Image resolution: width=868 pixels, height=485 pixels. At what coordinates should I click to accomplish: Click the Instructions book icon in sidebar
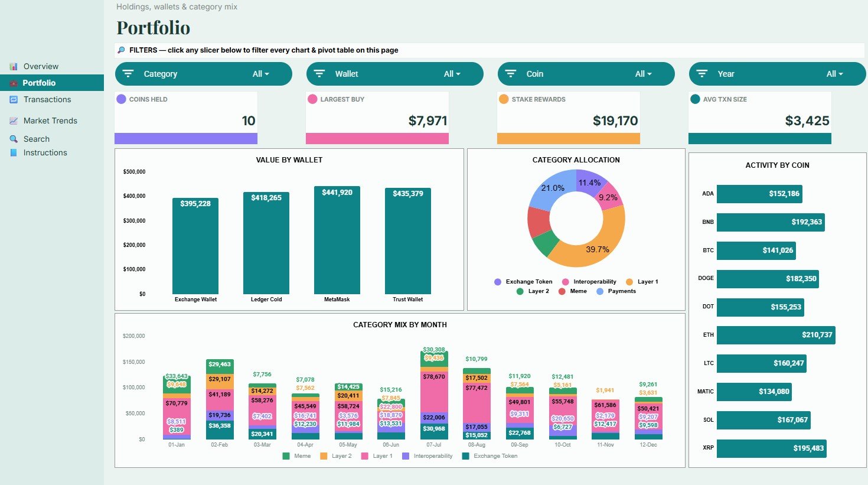[14, 153]
